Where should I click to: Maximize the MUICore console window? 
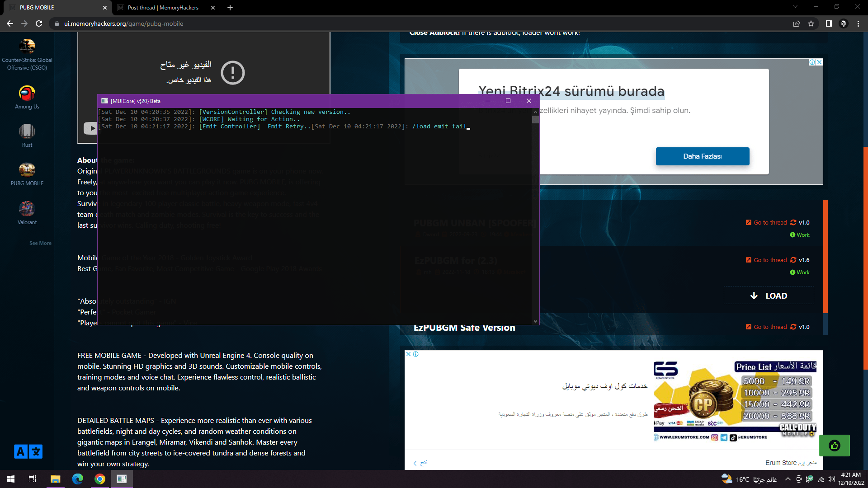pyautogui.click(x=508, y=101)
